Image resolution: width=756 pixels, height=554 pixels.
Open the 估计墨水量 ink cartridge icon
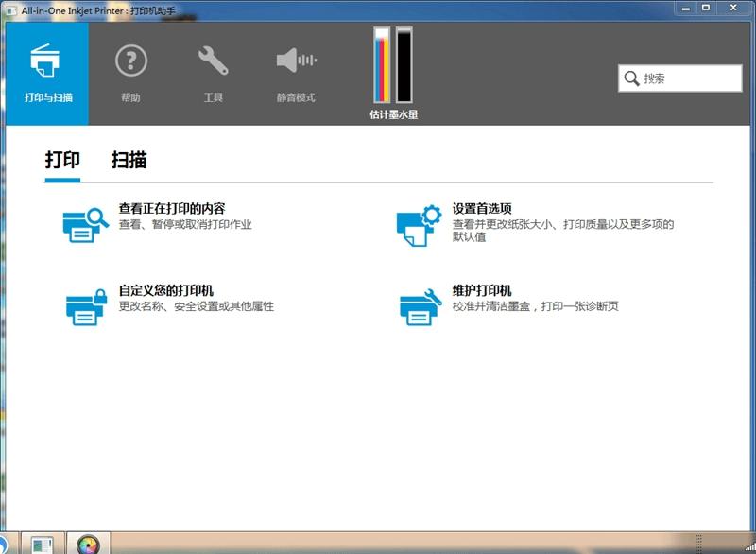(x=391, y=66)
